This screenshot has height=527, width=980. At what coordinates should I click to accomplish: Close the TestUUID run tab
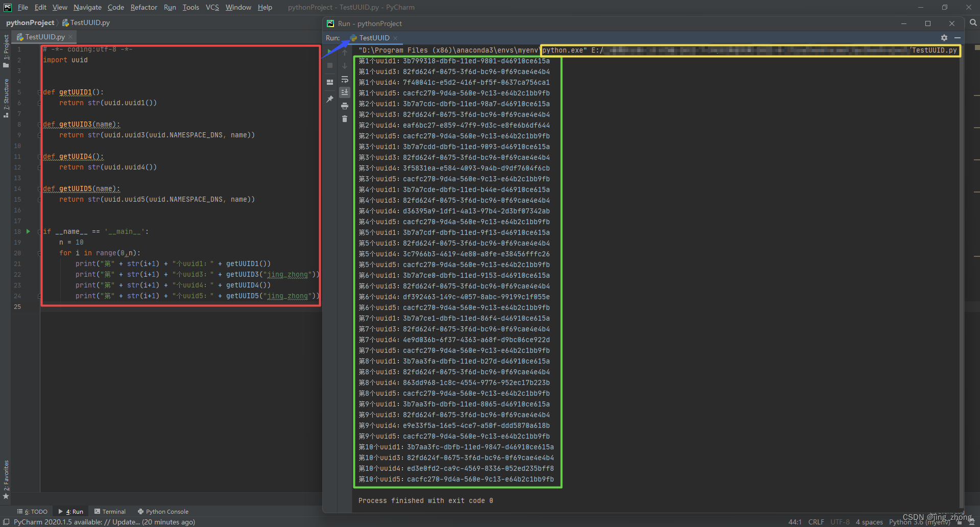(x=395, y=38)
